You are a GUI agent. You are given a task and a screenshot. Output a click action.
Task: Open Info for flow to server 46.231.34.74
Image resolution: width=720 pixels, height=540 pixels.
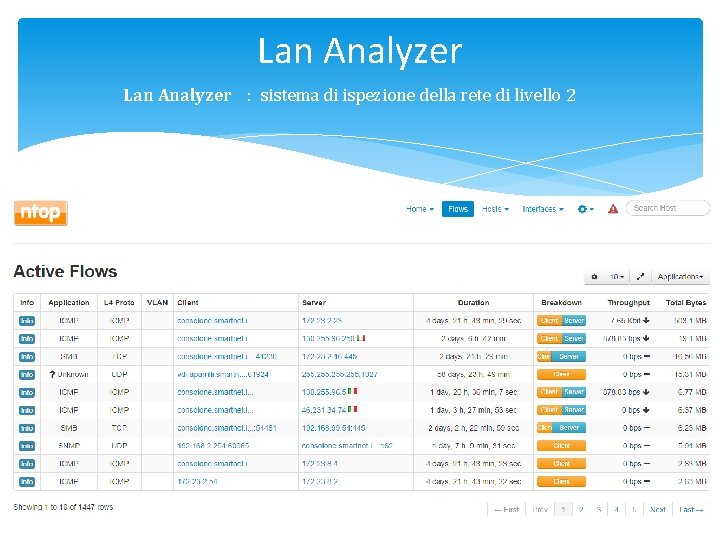(27, 410)
